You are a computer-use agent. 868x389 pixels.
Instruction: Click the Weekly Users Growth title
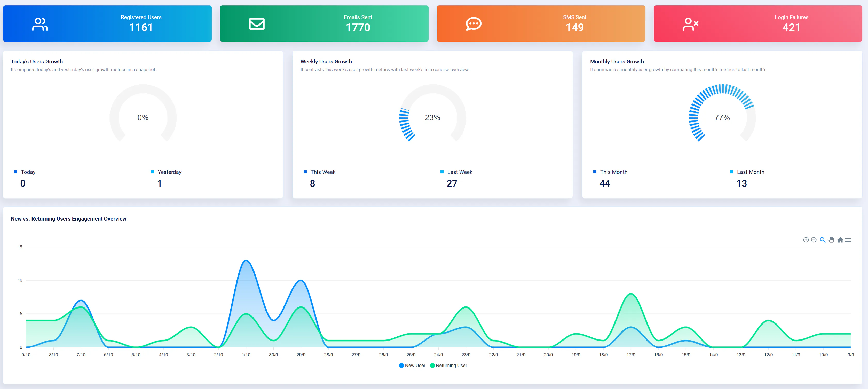(x=326, y=61)
